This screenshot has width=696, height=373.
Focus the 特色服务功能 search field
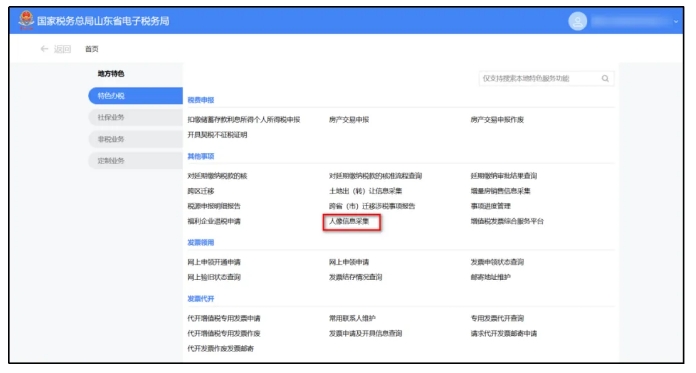(x=546, y=79)
